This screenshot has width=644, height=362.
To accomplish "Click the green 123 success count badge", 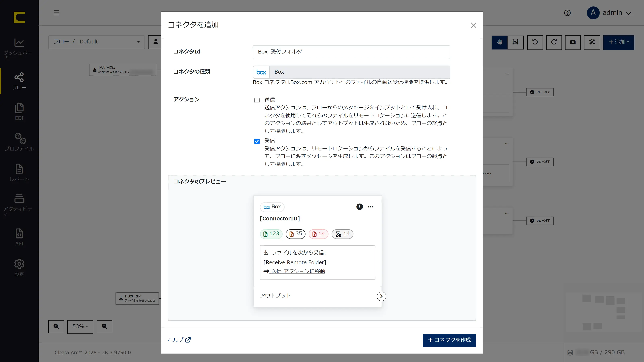I will 271,234.
